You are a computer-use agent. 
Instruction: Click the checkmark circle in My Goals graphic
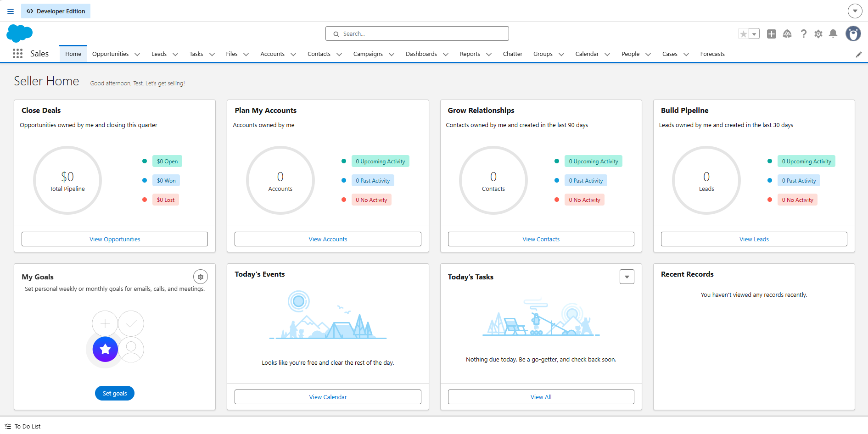[131, 323]
